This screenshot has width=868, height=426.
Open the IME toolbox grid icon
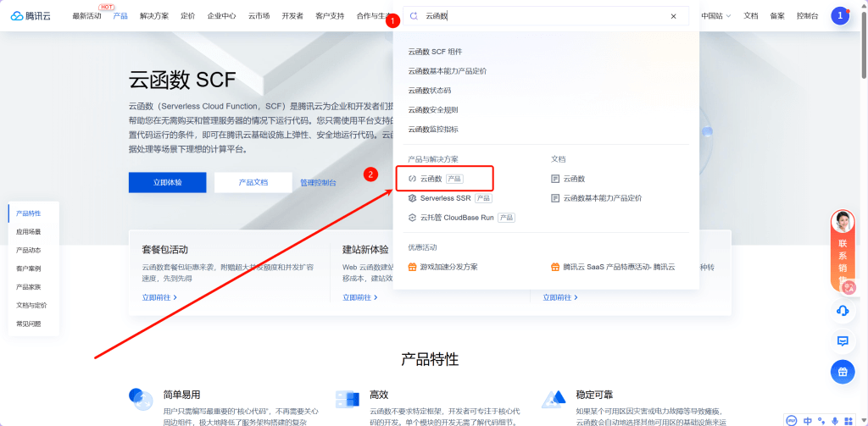[848, 420]
